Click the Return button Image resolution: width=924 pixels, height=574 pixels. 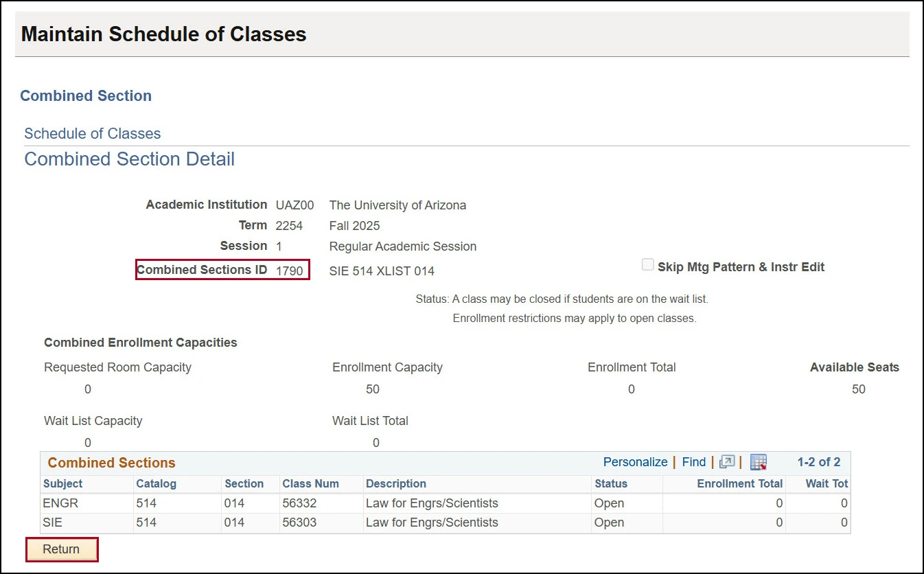pyautogui.click(x=61, y=549)
